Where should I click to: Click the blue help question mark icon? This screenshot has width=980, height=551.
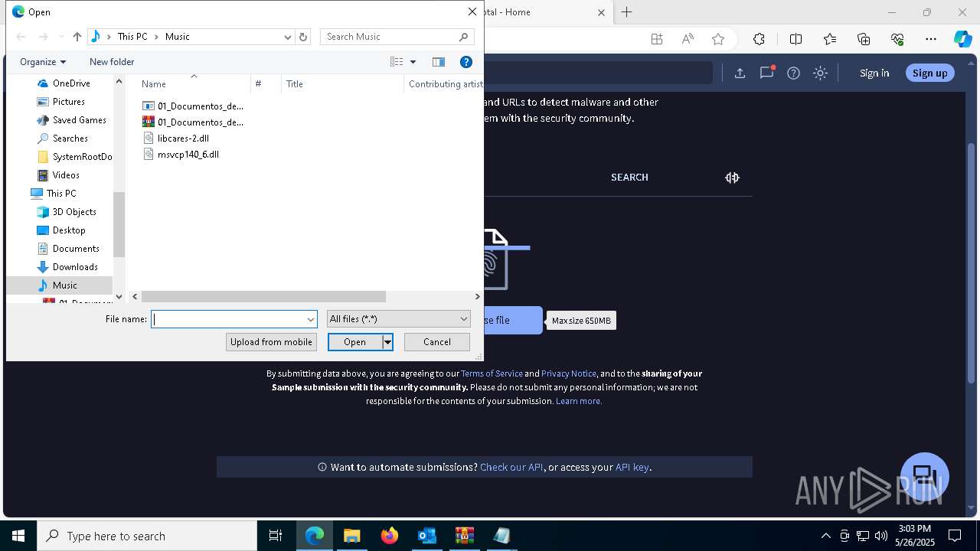click(465, 62)
